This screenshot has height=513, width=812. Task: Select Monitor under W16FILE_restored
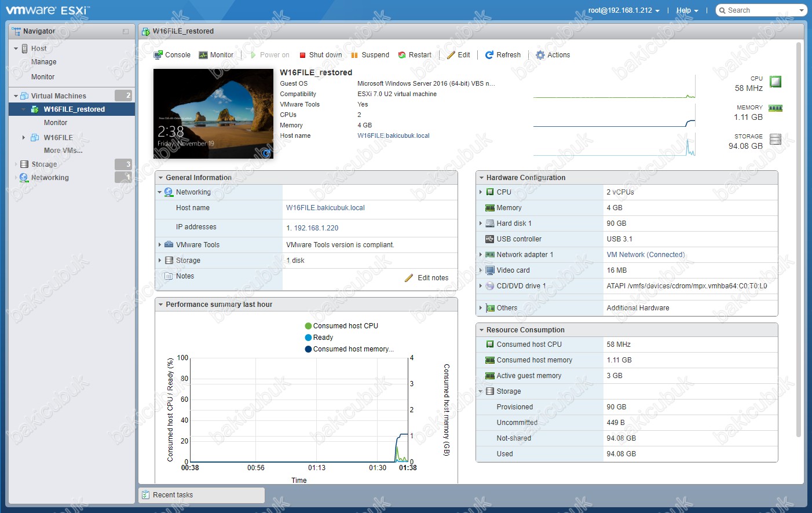coord(56,123)
